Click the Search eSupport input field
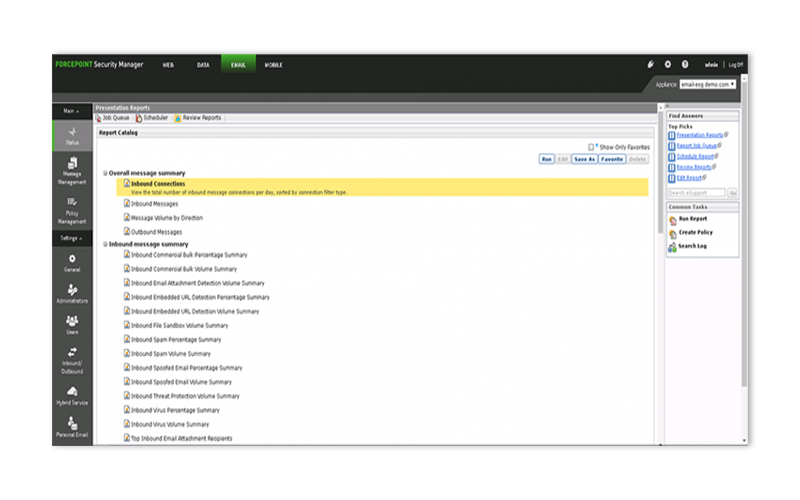The image size is (800, 500). click(696, 193)
